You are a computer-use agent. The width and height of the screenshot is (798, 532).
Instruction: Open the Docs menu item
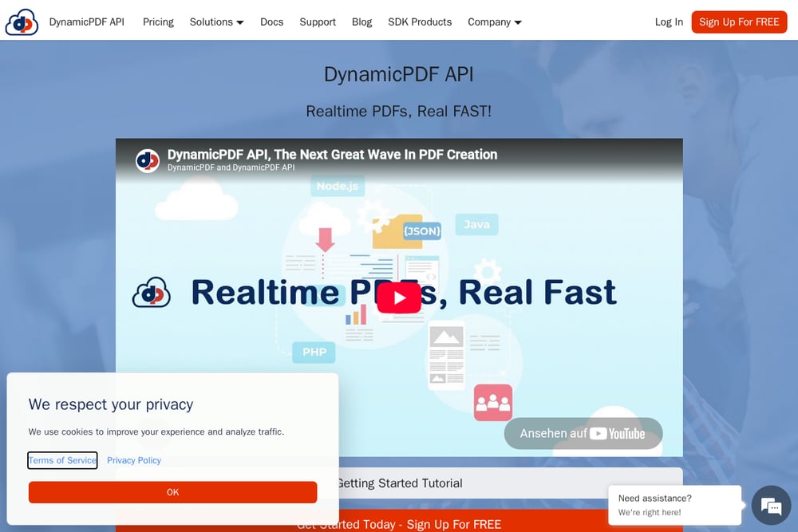point(272,22)
